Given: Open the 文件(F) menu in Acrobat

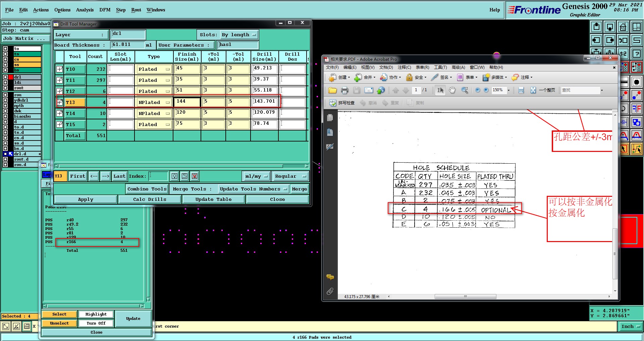Looking at the screenshot, I should click(x=332, y=67).
